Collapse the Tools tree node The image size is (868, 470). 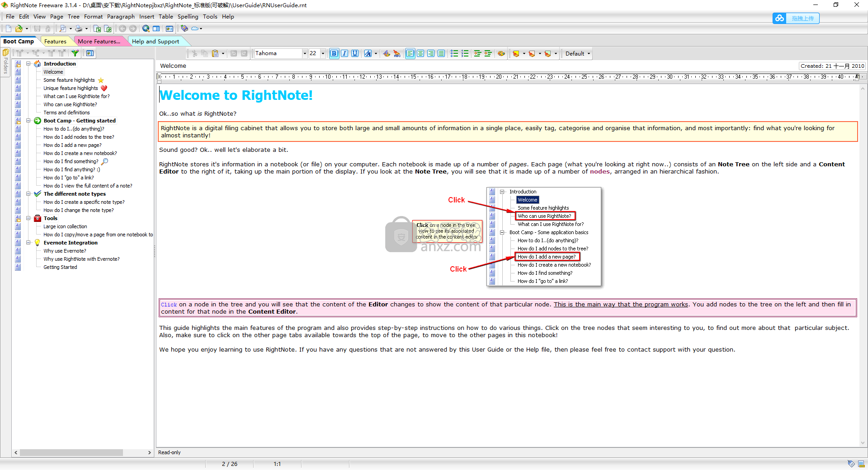click(x=28, y=218)
